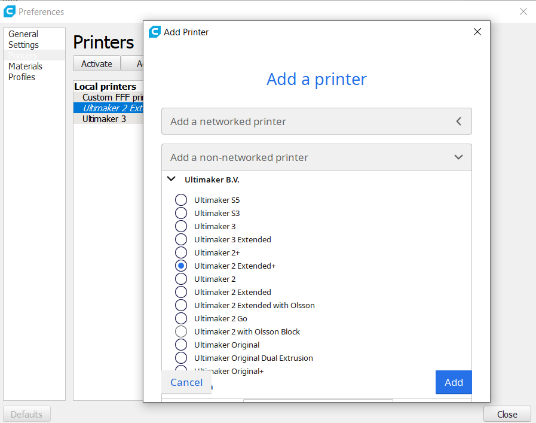Image resolution: width=536 pixels, height=423 pixels.
Task: Collapse the Ultimaker B.V. manufacturer group
Action: [171, 179]
